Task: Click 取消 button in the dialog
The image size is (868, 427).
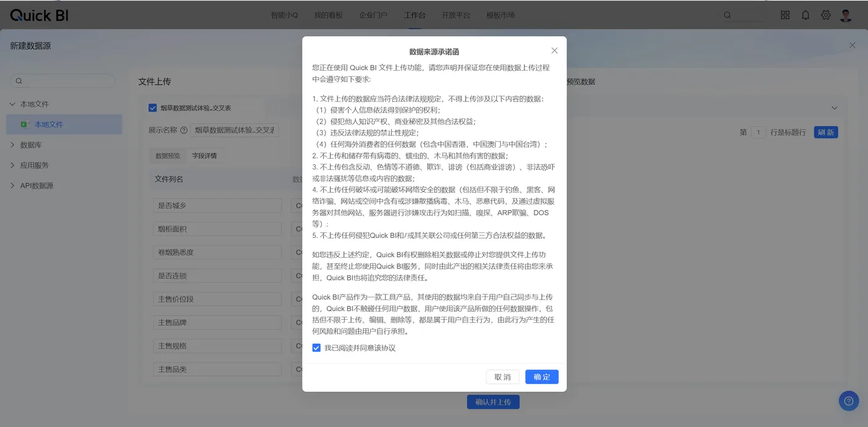Action: [503, 377]
